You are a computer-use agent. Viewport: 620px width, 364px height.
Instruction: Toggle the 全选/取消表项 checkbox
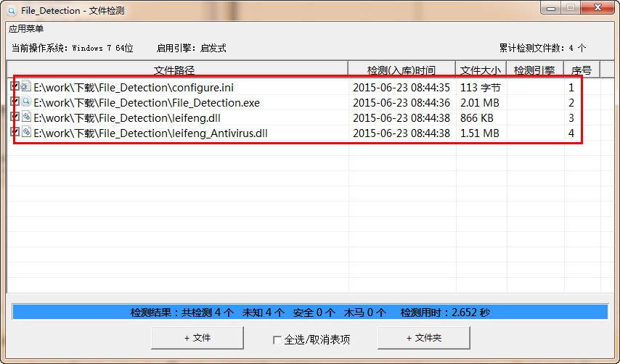(277, 340)
